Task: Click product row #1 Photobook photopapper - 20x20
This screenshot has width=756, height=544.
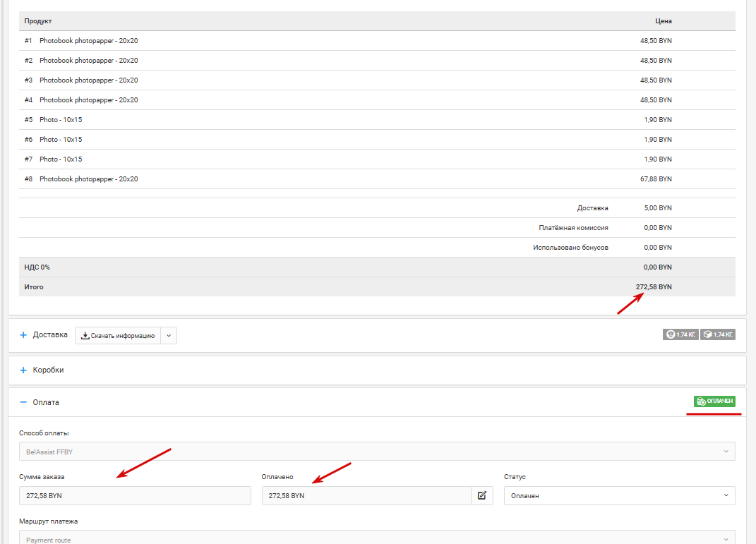Action: tap(377, 41)
